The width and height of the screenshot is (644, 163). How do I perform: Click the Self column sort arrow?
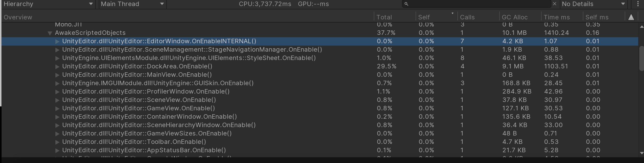[x=452, y=14]
